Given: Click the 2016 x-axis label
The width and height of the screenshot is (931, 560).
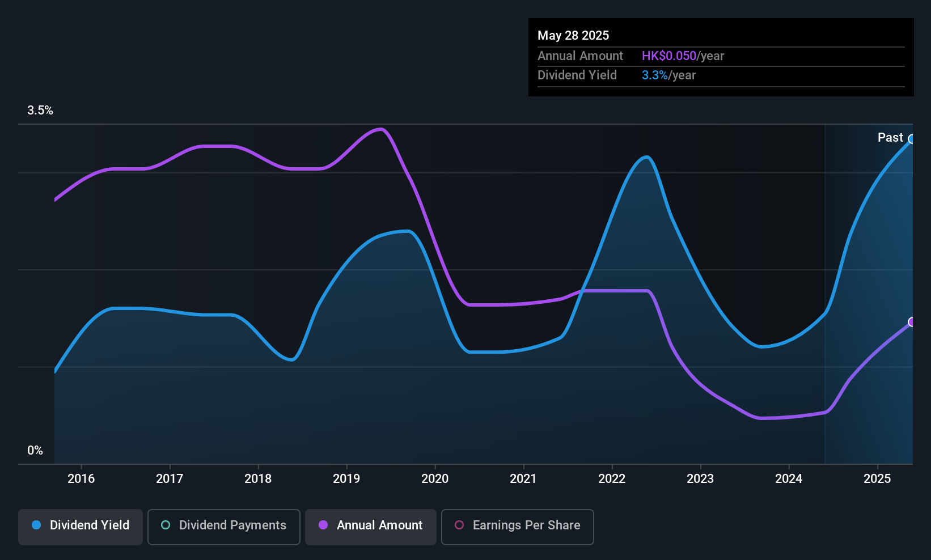Looking at the screenshot, I should [81, 478].
